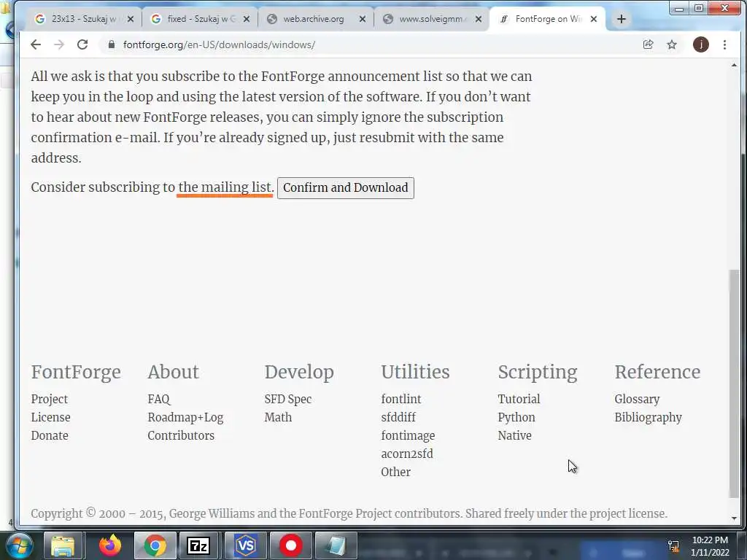Viewport: 747px width, 560px height.
Task: Click the browser forward arrow
Action: 59,44
